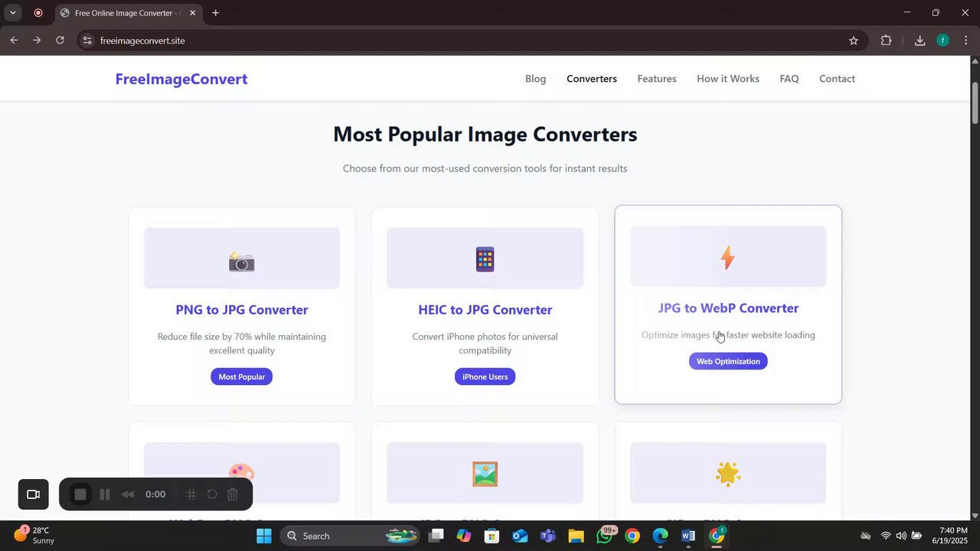Select Converters in navigation menu

(592, 79)
